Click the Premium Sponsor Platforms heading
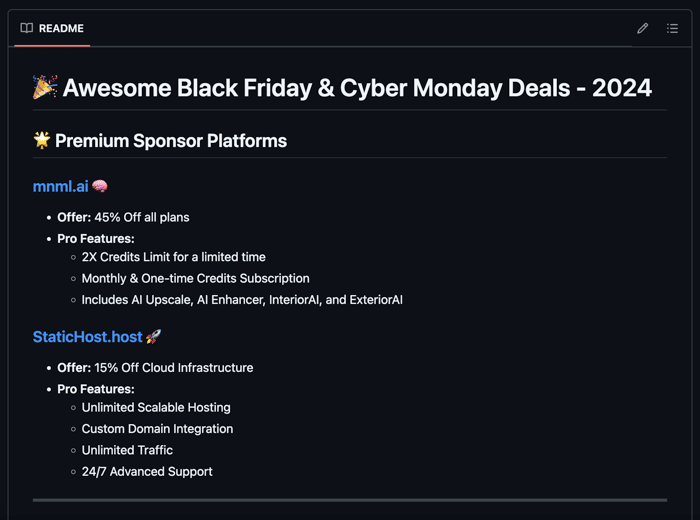This screenshot has width=700, height=520. (x=171, y=141)
